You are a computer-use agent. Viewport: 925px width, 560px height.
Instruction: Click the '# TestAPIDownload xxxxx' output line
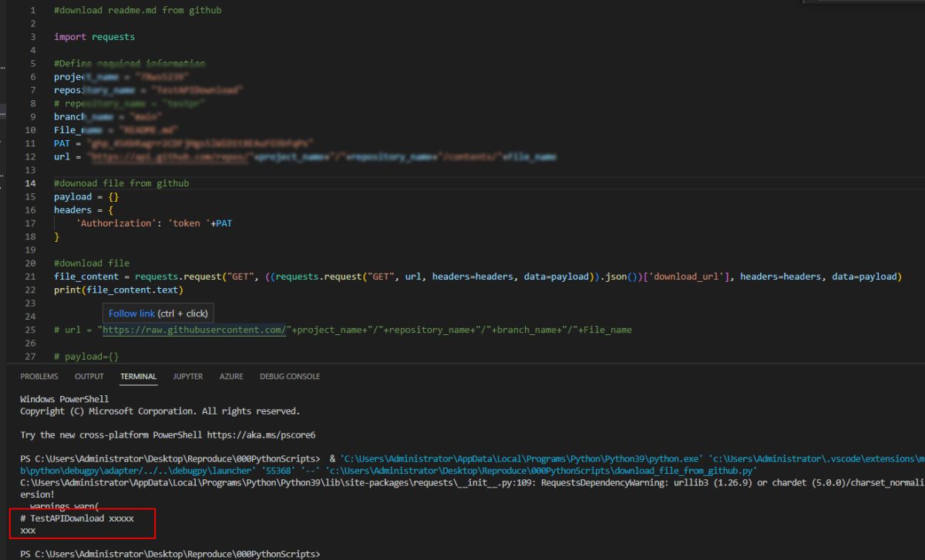(x=77, y=518)
